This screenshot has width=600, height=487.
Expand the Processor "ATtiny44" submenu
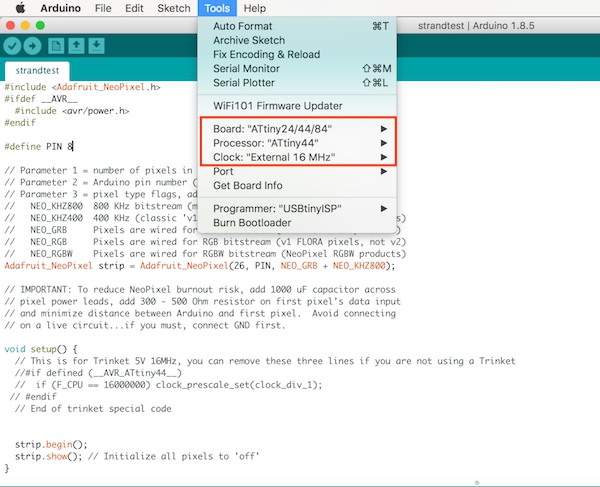click(297, 143)
